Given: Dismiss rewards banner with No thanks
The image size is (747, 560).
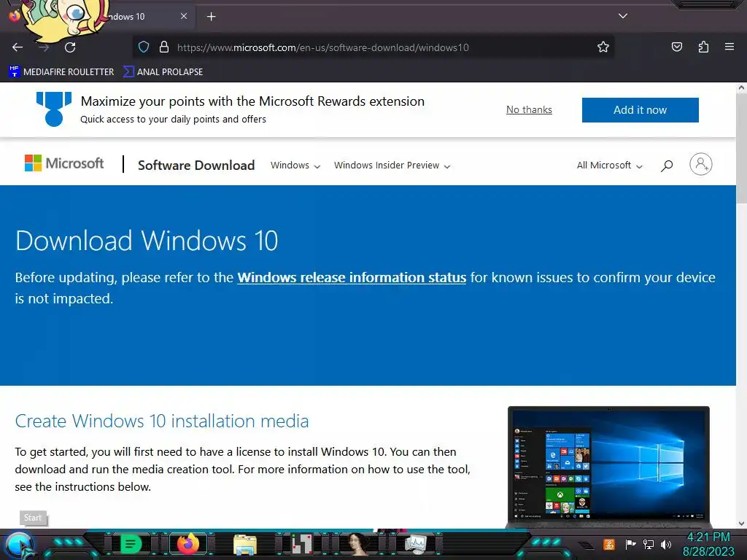Looking at the screenshot, I should pyautogui.click(x=529, y=109).
